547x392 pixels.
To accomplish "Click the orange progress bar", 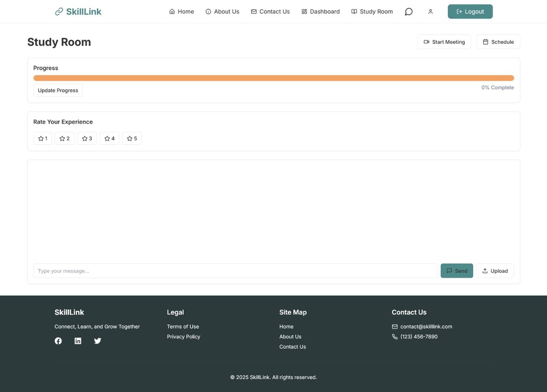I will pyautogui.click(x=273, y=78).
